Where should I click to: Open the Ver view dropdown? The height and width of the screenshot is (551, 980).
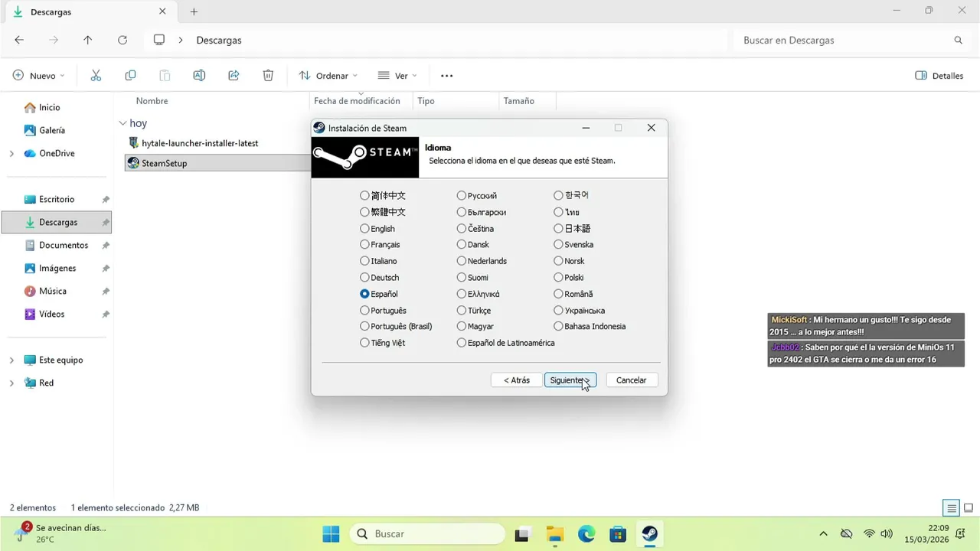pyautogui.click(x=397, y=76)
